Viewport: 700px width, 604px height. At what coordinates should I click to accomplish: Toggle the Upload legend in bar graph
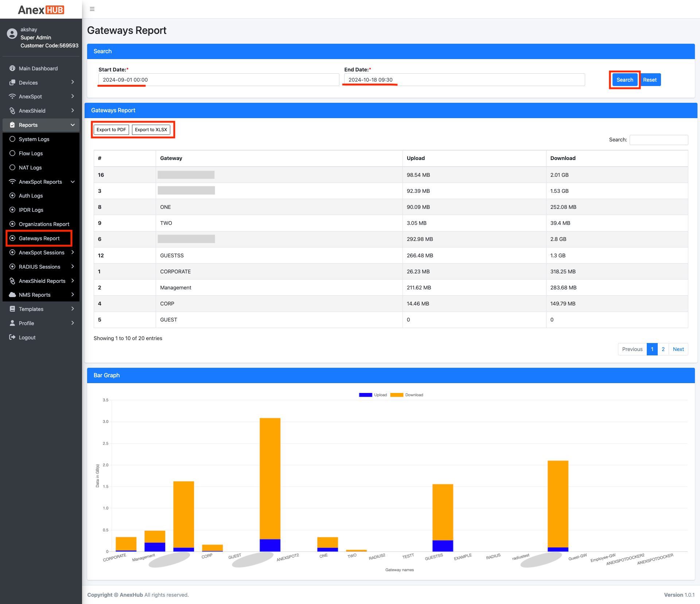click(366, 395)
